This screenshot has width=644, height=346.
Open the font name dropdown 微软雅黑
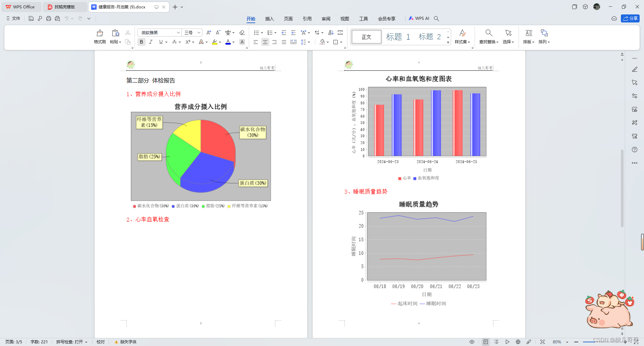pyautogui.click(x=178, y=33)
